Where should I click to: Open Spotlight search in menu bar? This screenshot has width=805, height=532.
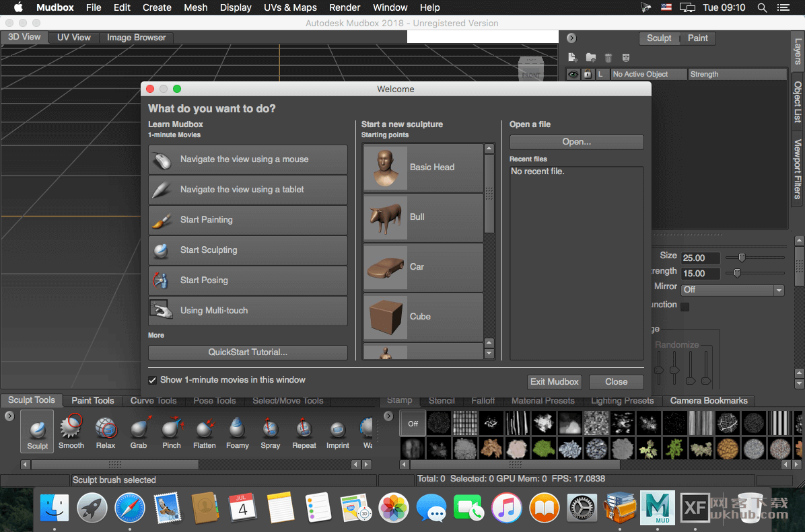tap(762, 7)
